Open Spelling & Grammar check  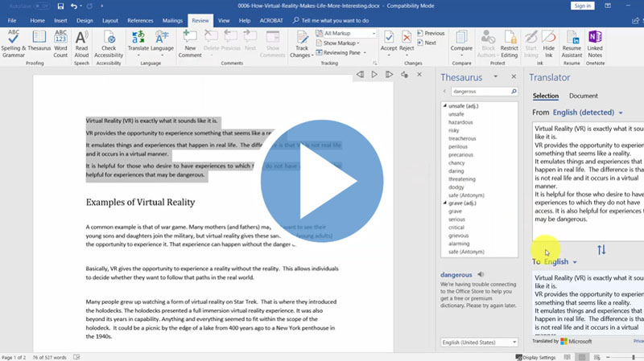coord(14,42)
